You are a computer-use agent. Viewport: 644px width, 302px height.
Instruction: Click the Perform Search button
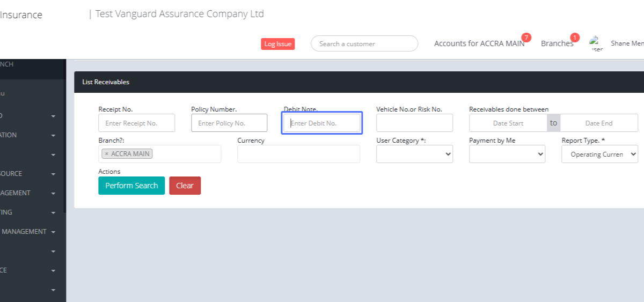[x=131, y=186]
